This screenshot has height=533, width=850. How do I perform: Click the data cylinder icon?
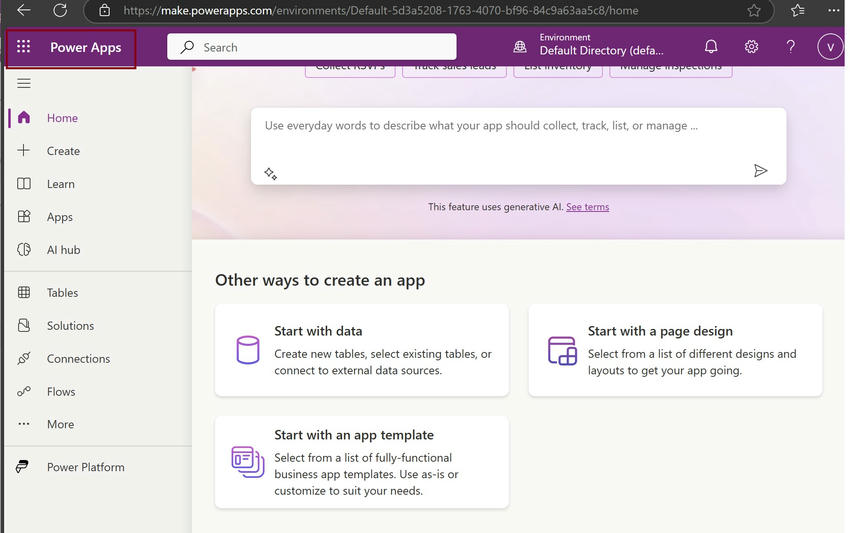pyautogui.click(x=248, y=350)
